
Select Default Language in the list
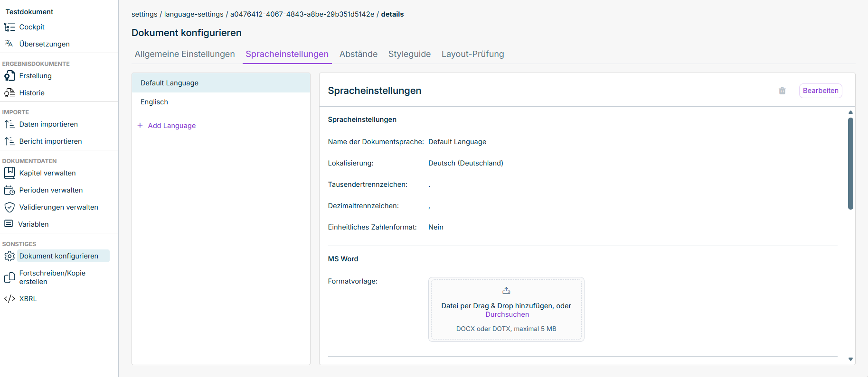221,83
